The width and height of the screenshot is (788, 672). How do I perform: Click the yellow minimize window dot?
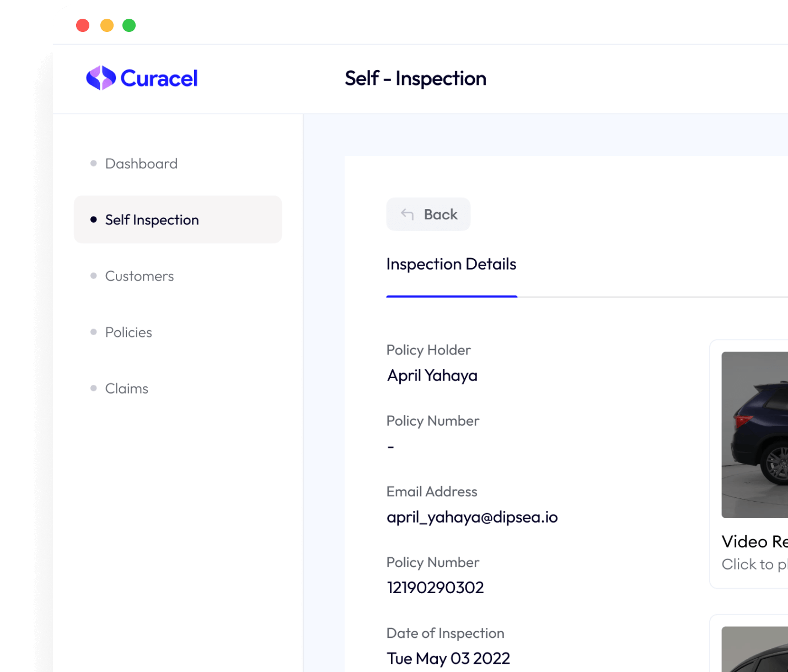point(107,25)
